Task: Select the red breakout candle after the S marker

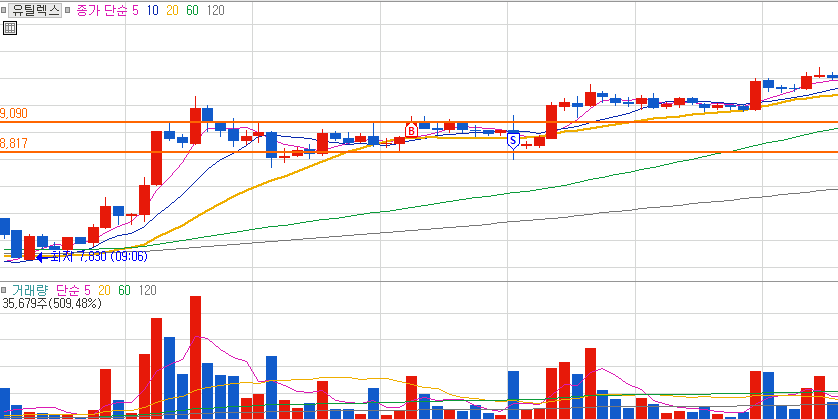Action: point(552,122)
